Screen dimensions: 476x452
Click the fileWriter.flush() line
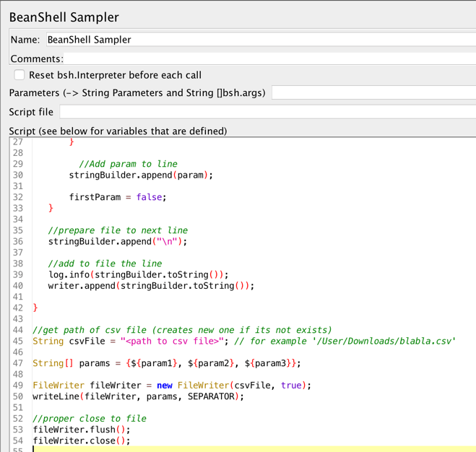pyautogui.click(x=82, y=430)
